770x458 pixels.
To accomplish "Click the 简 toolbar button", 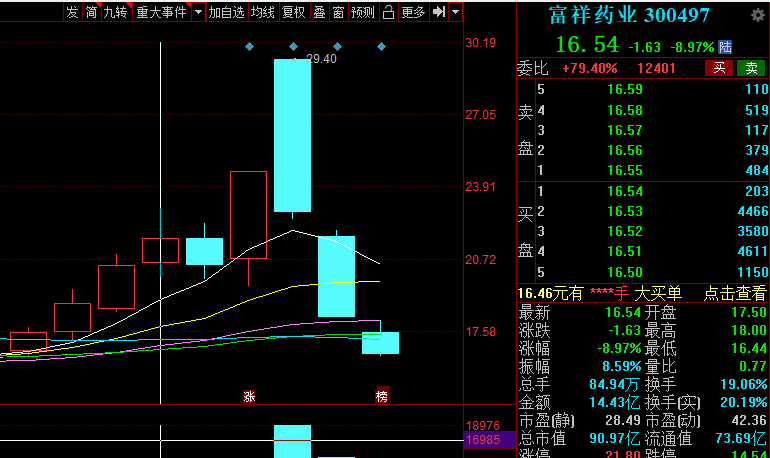I will tap(91, 12).
